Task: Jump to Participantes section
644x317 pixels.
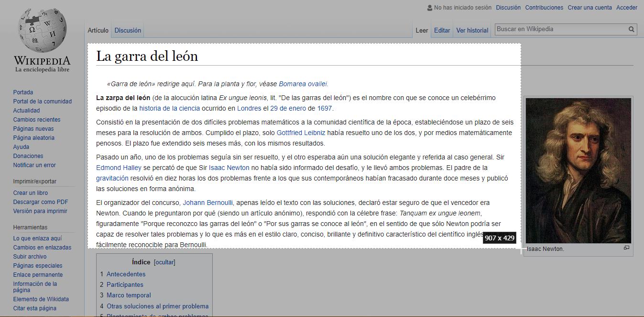Action: [x=125, y=285]
